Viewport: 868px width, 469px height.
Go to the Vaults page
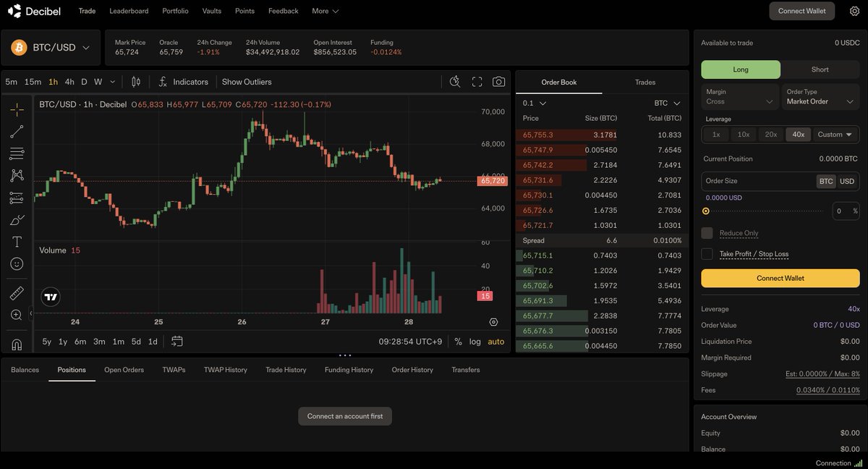[x=212, y=11]
